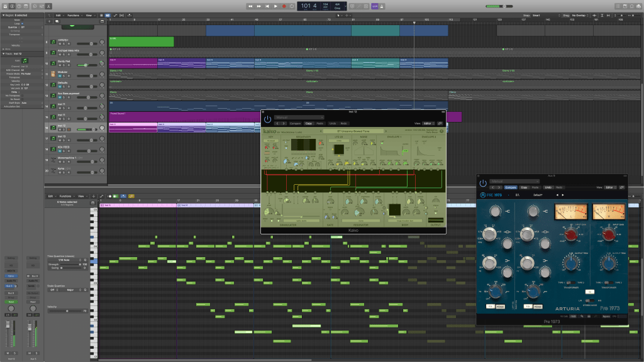The image size is (644, 362).
Task: Toggle the Cycle button in transport
Action: pyautogui.click(x=292, y=6)
